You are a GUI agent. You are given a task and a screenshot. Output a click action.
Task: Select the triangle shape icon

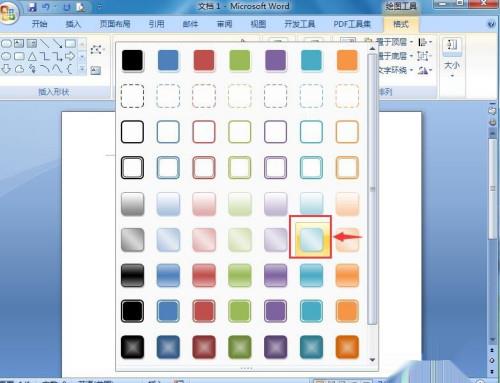pyautogui.click(x=32, y=56)
